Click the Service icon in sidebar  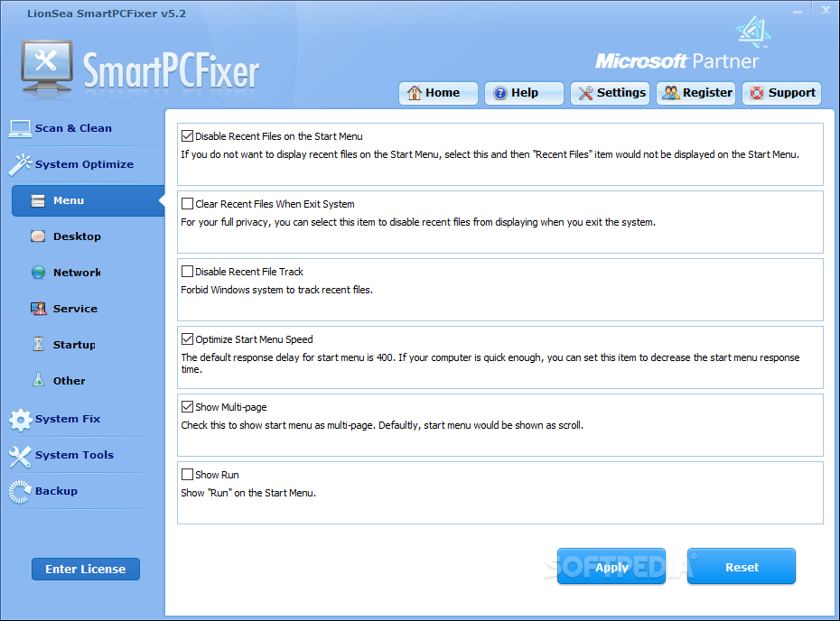pos(38,309)
